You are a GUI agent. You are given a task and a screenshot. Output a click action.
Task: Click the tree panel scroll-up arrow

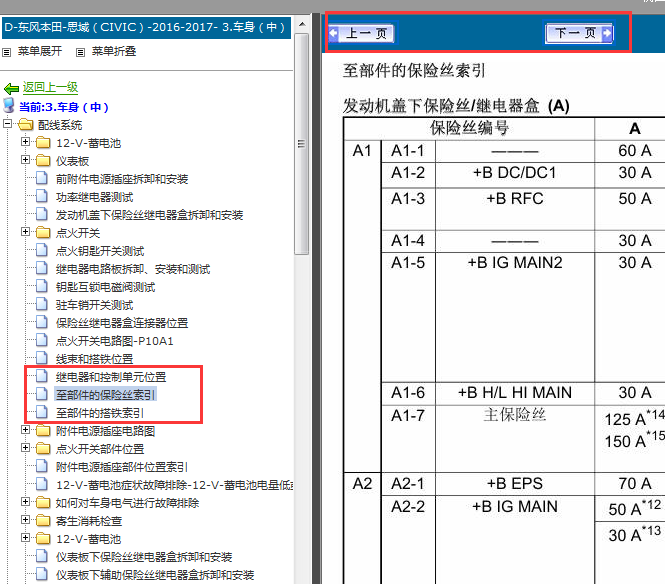coord(302,24)
